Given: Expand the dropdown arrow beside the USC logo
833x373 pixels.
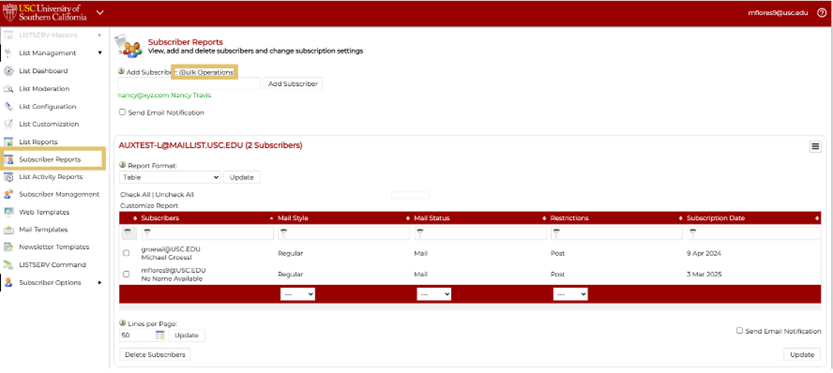Looking at the screenshot, I should click(x=100, y=12).
